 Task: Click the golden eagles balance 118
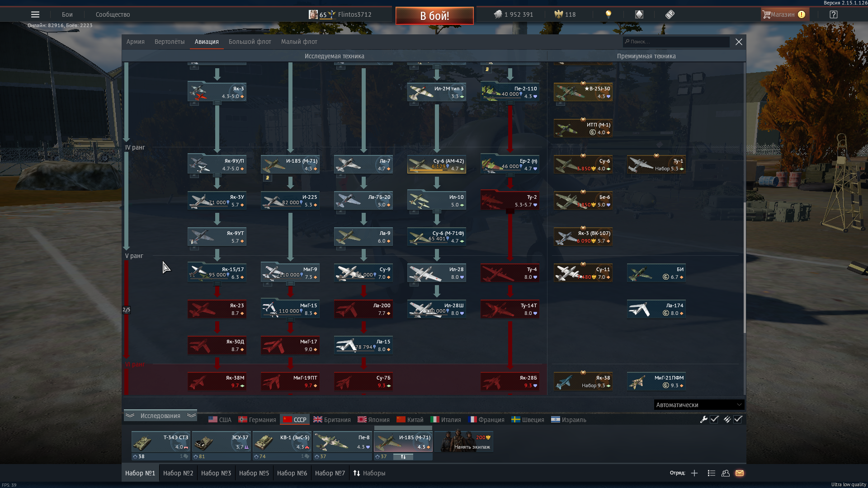(565, 14)
